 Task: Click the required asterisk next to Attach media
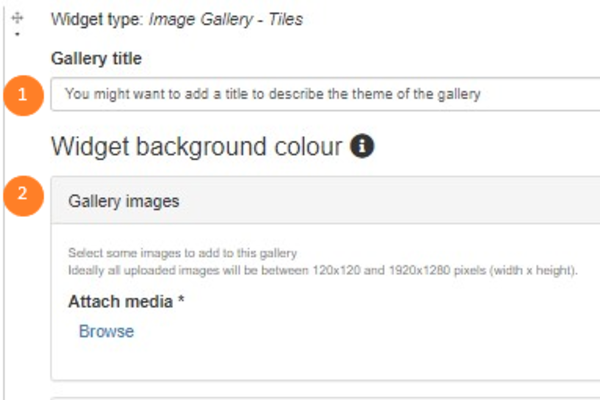(181, 301)
